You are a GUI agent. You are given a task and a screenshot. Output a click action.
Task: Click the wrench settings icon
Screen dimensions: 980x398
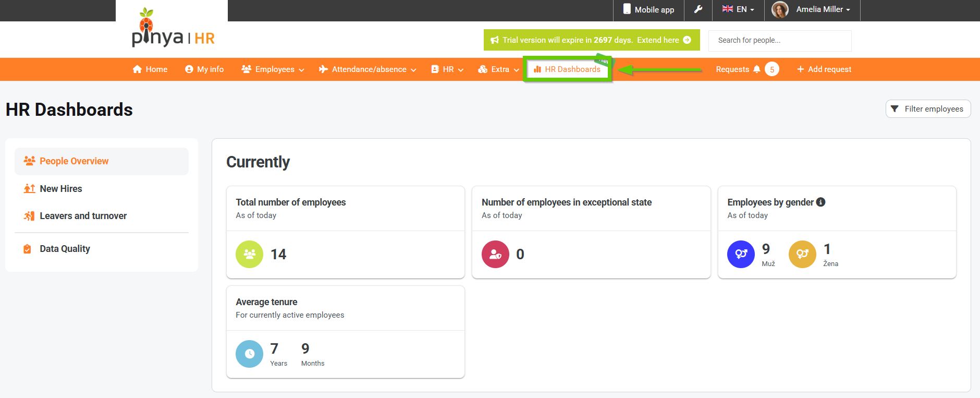pos(698,9)
